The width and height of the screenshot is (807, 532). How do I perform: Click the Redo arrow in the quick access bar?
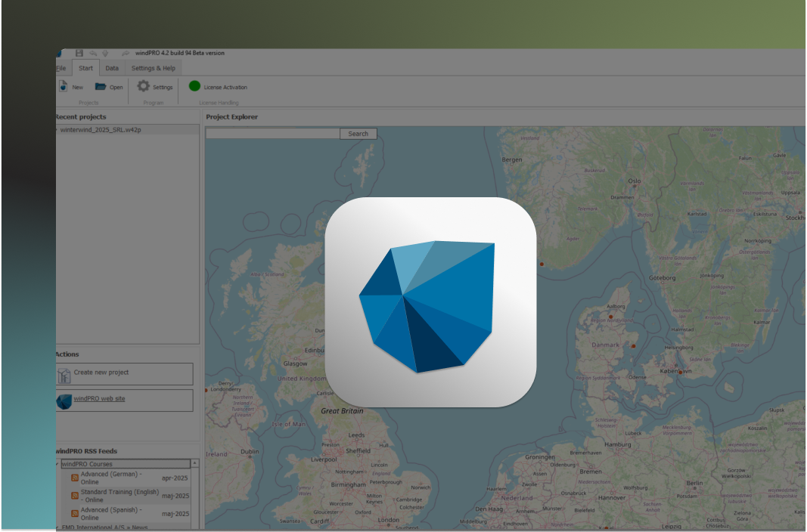[x=125, y=53]
